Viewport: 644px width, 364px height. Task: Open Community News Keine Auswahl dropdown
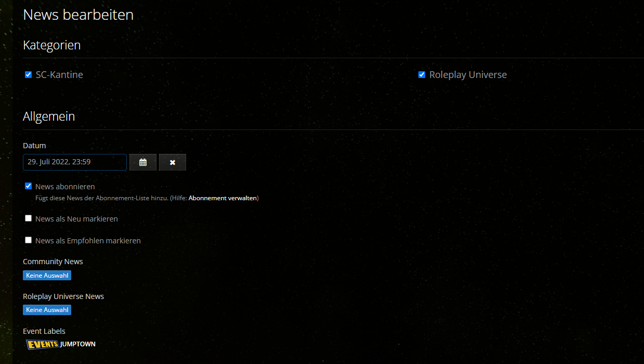(x=47, y=276)
